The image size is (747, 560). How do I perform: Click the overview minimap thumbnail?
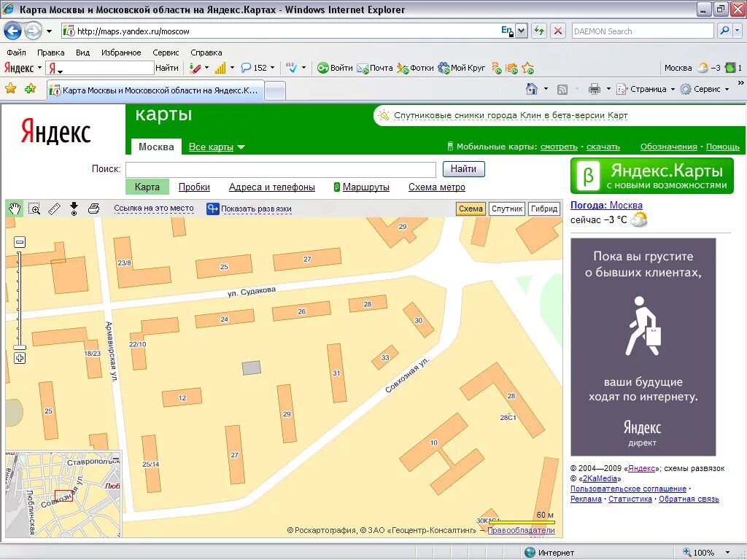click(x=63, y=494)
